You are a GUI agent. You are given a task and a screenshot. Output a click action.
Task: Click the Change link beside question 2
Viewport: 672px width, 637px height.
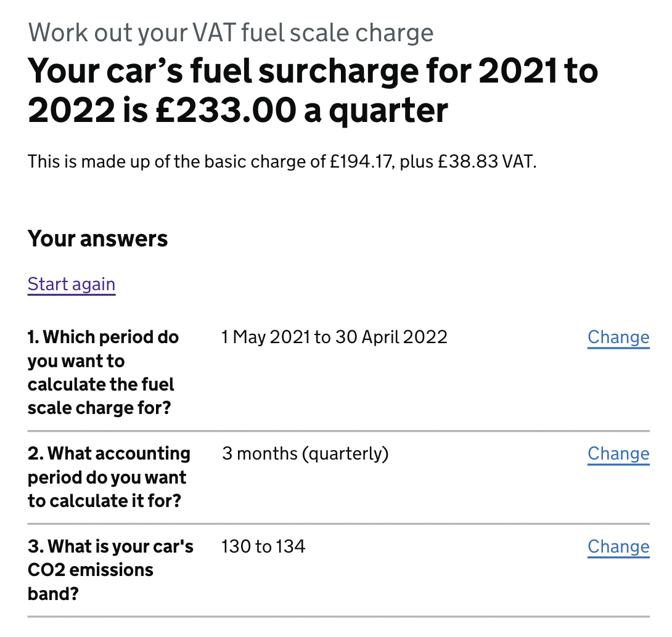pyautogui.click(x=618, y=453)
